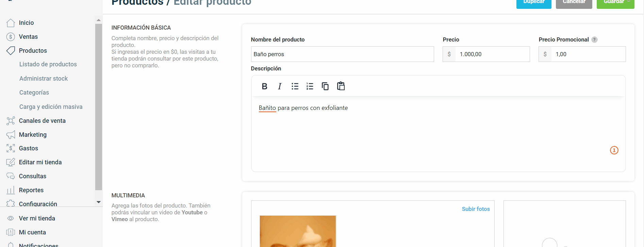Open the Ventas section
Screen dimensions: 644x247
pyautogui.click(x=28, y=37)
